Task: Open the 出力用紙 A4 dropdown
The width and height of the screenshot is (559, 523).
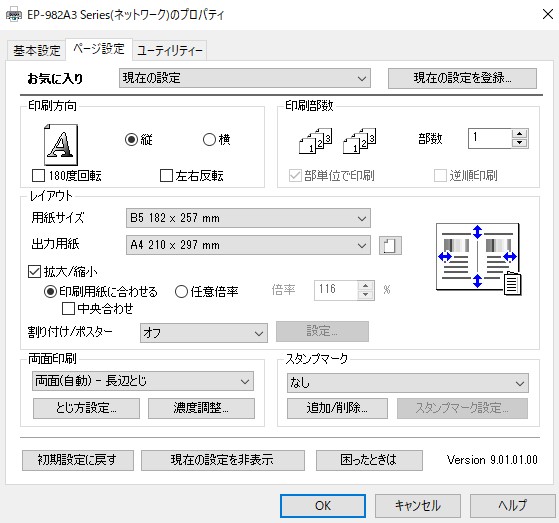Action: [x=248, y=245]
